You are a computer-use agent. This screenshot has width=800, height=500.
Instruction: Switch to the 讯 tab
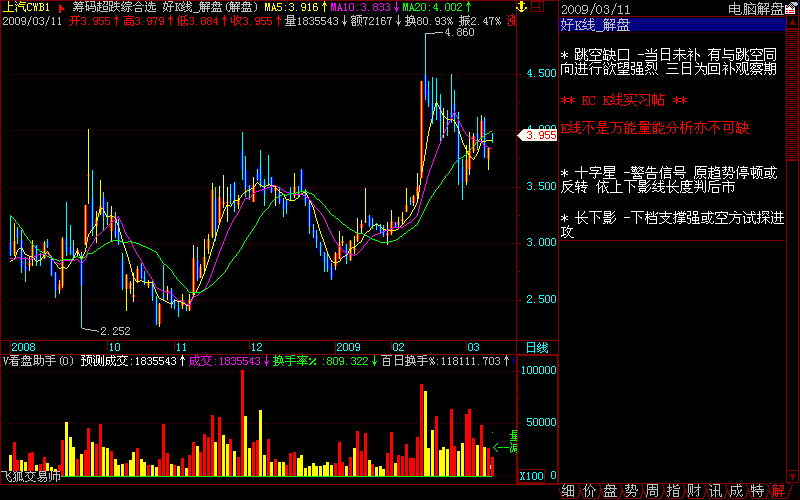tap(715, 491)
